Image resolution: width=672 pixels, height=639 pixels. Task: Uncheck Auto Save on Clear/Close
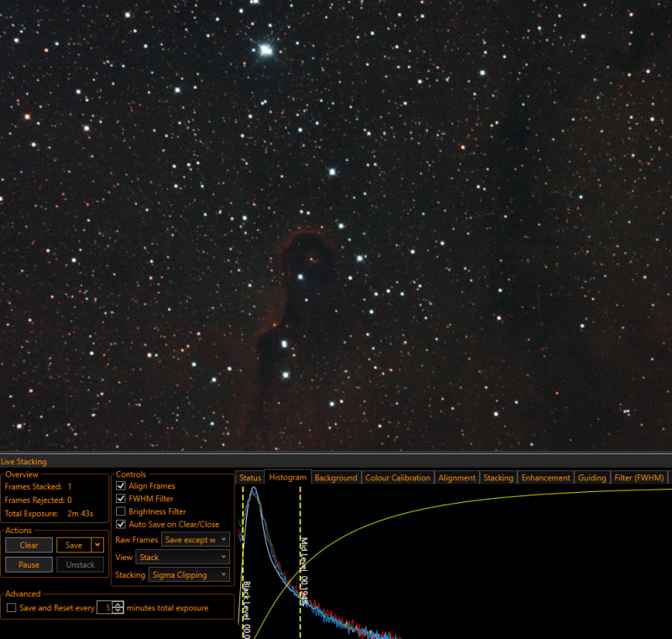tap(121, 524)
